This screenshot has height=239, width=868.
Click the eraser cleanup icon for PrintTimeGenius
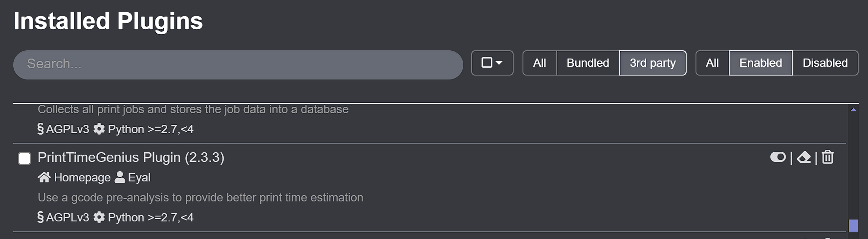coord(804,157)
